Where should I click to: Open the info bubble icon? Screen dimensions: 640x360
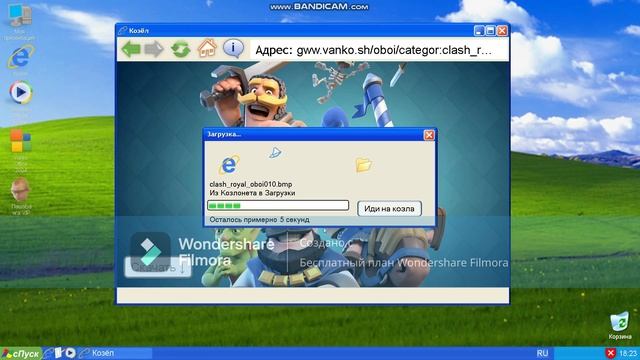[x=233, y=49]
